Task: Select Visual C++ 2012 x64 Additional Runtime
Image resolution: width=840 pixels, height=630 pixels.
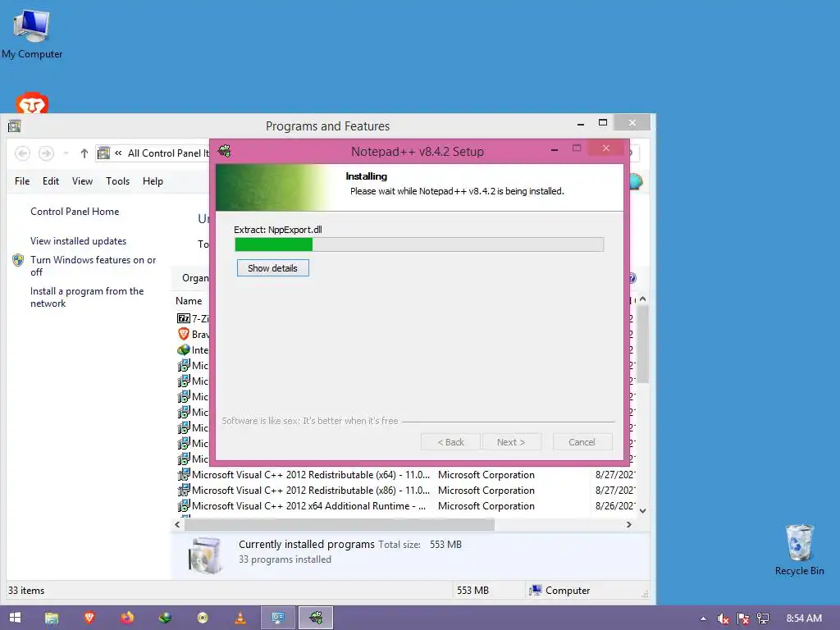Action: point(309,505)
